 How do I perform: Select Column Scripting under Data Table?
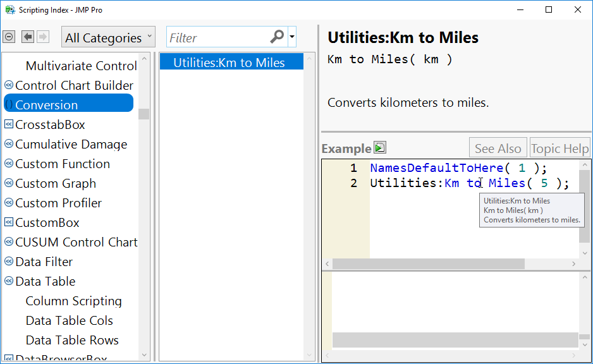point(73,301)
